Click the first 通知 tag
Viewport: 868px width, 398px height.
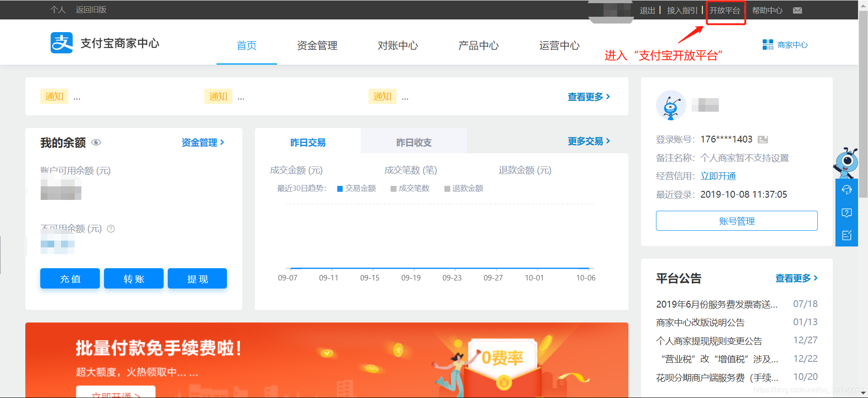click(54, 96)
